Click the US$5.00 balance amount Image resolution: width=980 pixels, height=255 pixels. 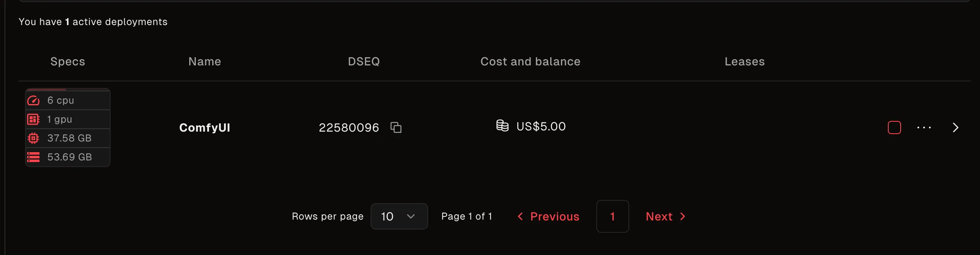click(x=541, y=126)
